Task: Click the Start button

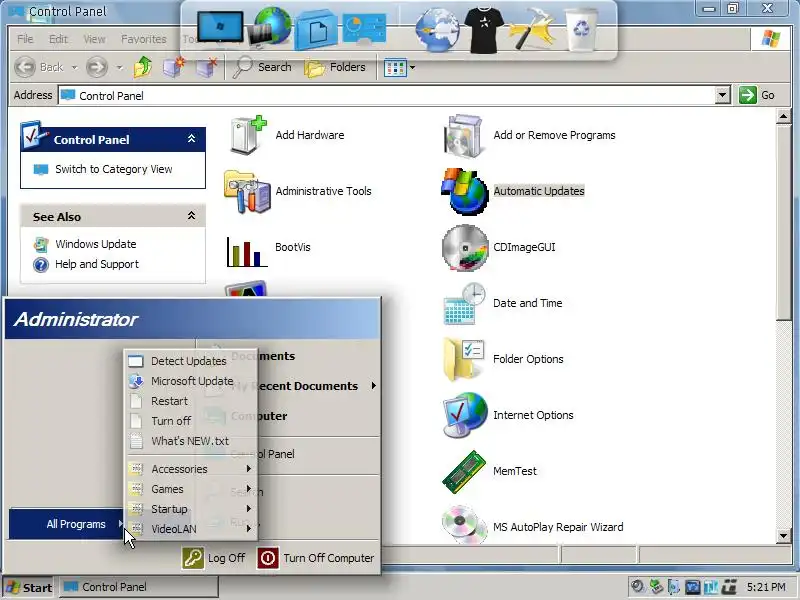Action: coord(29,587)
